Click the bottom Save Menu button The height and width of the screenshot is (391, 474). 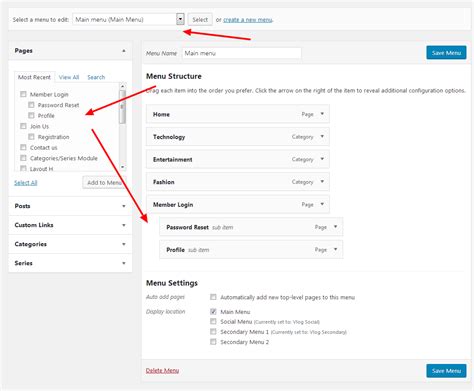(446, 371)
